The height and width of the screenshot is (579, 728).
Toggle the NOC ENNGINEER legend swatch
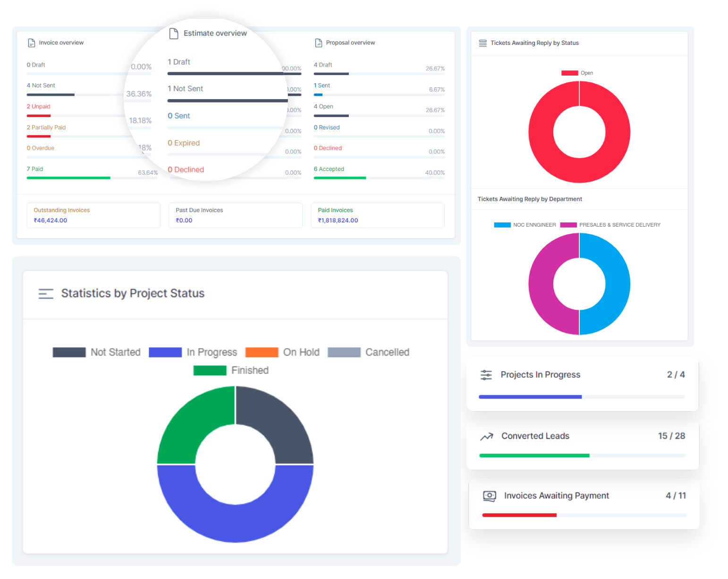[x=502, y=225]
